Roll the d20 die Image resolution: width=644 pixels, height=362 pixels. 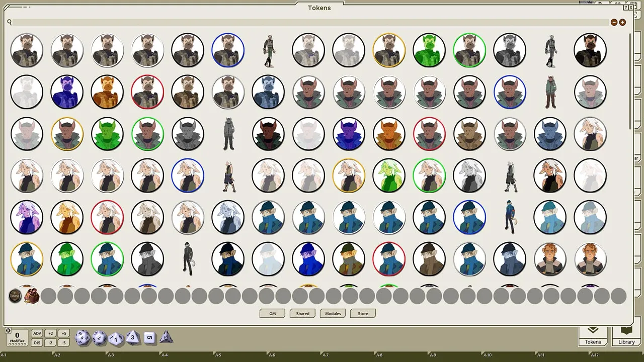coord(83,338)
